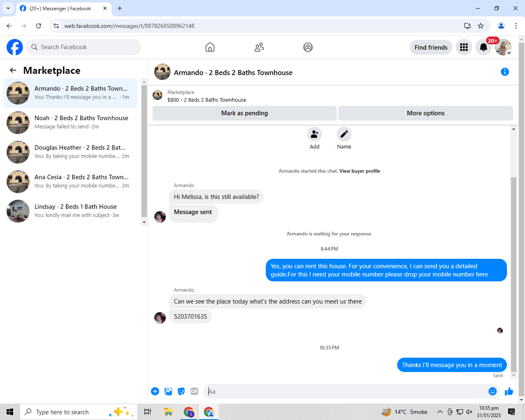
Task: Open the tab search dropdown arrow
Action: (x=8, y=8)
